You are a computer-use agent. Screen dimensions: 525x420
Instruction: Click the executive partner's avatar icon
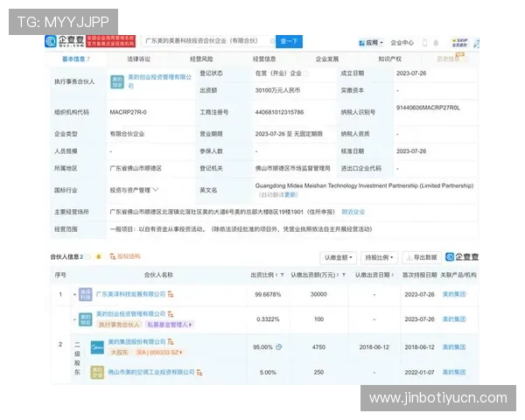(x=117, y=81)
